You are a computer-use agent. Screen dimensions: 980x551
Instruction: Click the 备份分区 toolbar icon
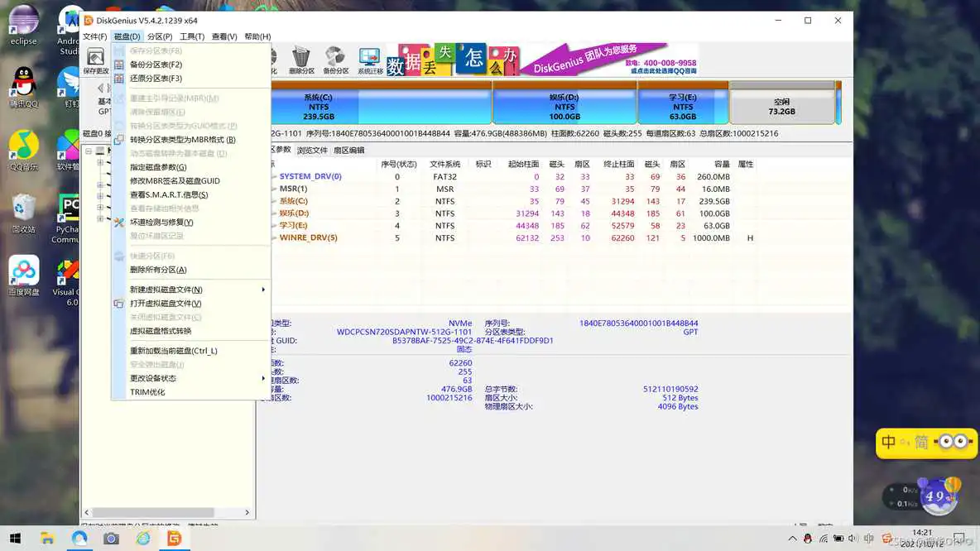(x=335, y=60)
